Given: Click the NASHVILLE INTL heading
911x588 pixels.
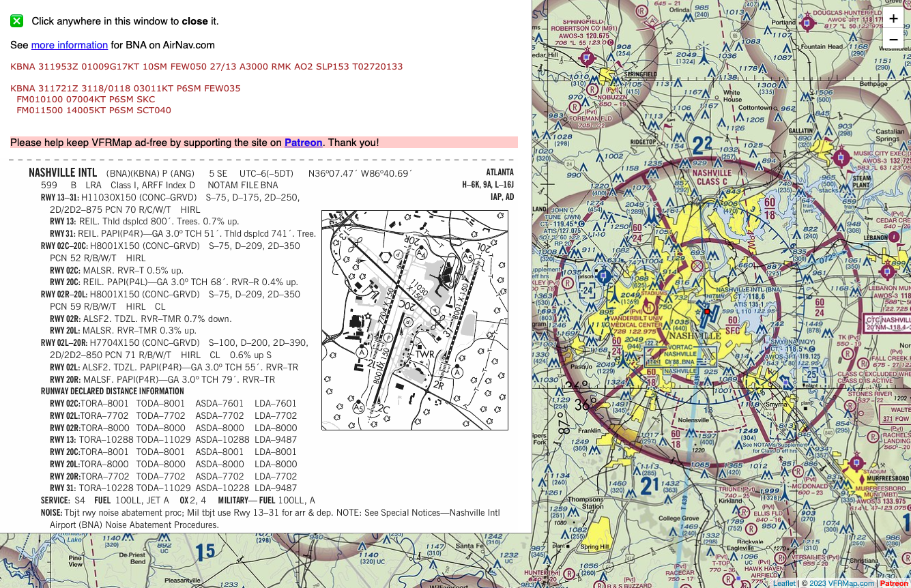Looking at the screenshot, I should pos(63,173).
